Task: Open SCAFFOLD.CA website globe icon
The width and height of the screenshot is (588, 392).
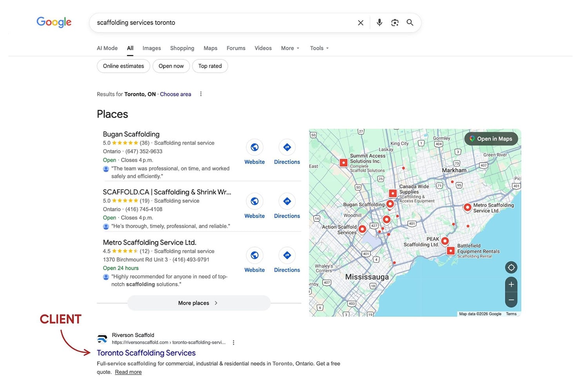Action: [x=254, y=201]
